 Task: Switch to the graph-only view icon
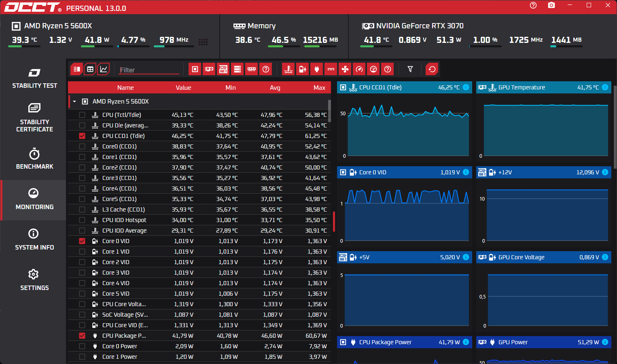point(104,69)
